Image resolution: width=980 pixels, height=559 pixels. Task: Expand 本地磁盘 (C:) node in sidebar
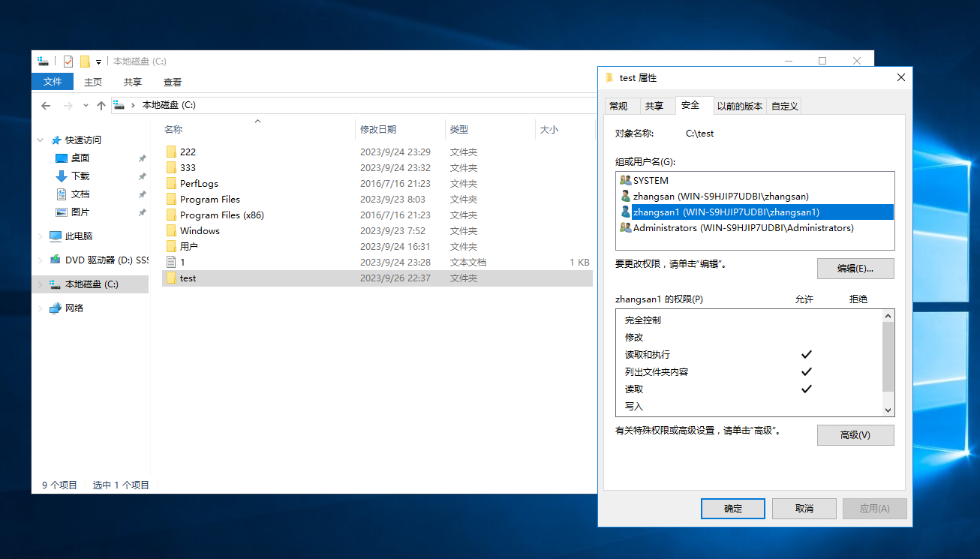coord(41,284)
